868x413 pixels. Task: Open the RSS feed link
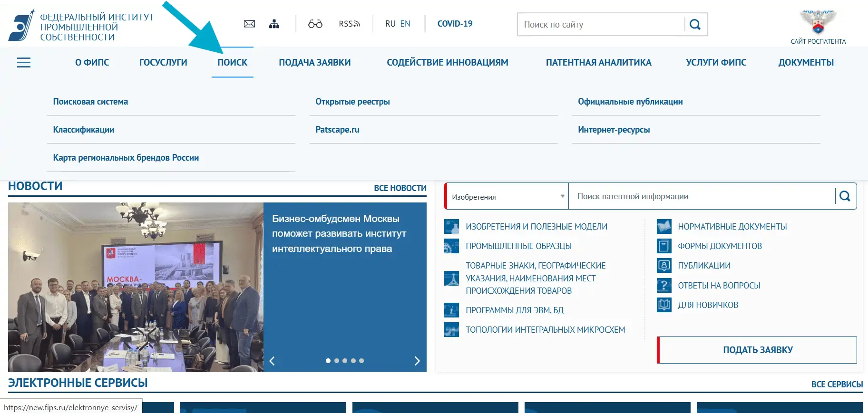click(349, 24)
